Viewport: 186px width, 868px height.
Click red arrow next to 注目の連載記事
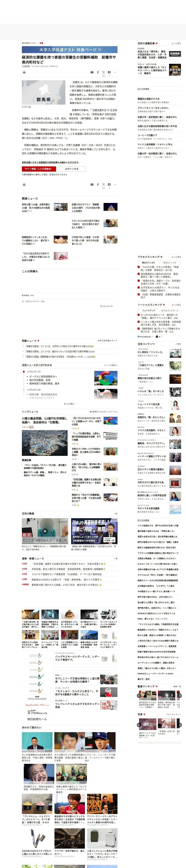157,43
